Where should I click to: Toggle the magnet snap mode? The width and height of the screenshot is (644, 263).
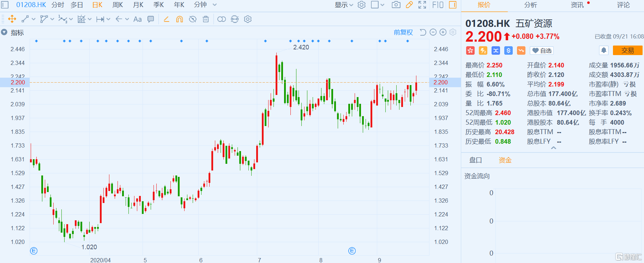click(x=180, y=19)
